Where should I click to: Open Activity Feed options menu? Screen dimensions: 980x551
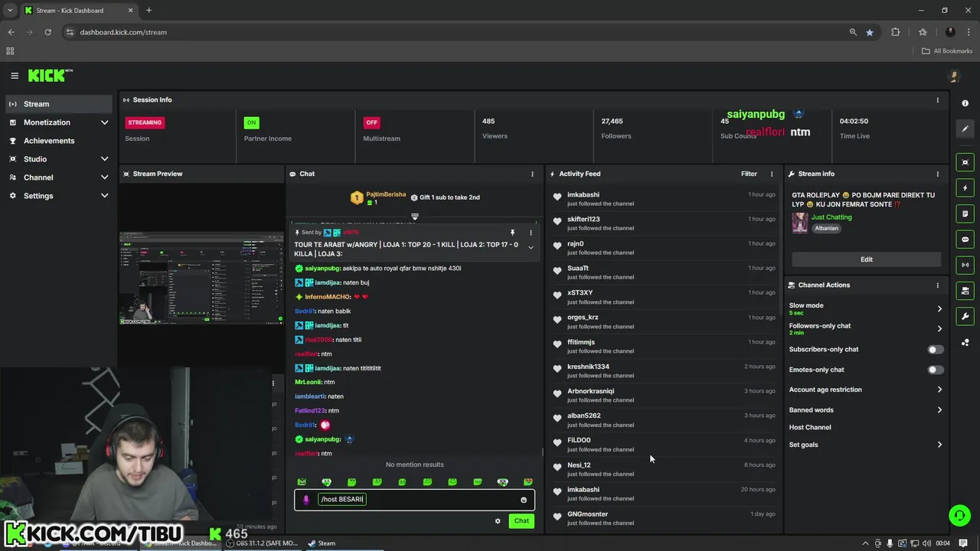[x=772, y=174]
